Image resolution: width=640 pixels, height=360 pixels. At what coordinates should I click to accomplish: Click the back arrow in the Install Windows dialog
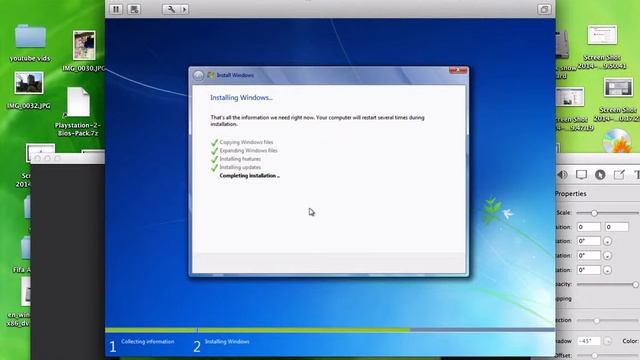tap(198, 76)
